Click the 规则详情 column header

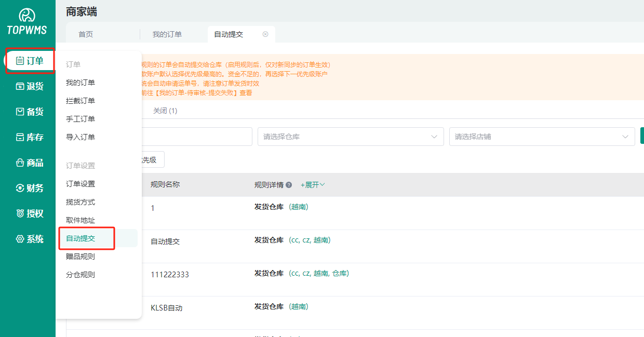tap(269, 185)
